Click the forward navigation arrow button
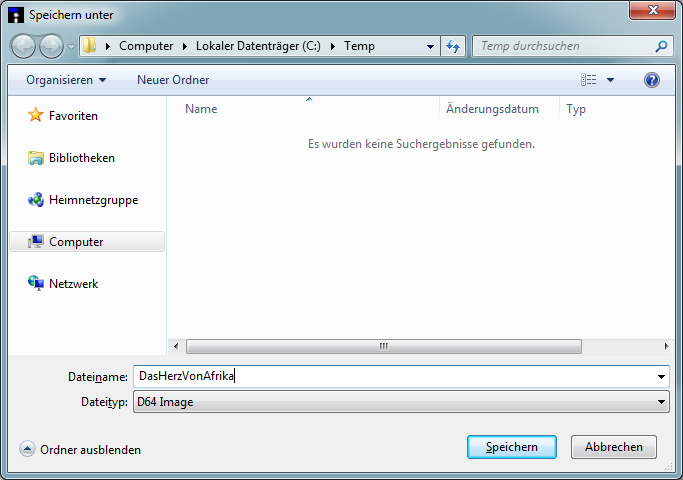 (x=51, y=46)
